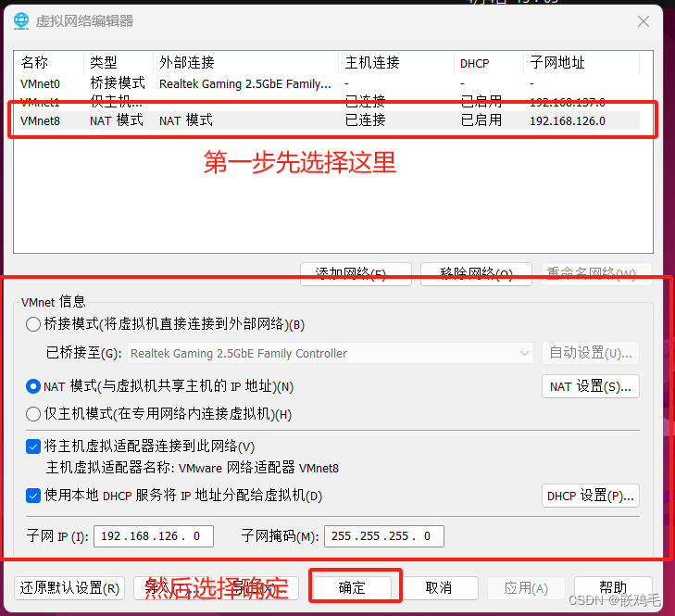This screenshot has width=675, height=616.
Task: Toggle 将主机虚拟适配器连接到此网络 checkbox
Action: [33, 446]
